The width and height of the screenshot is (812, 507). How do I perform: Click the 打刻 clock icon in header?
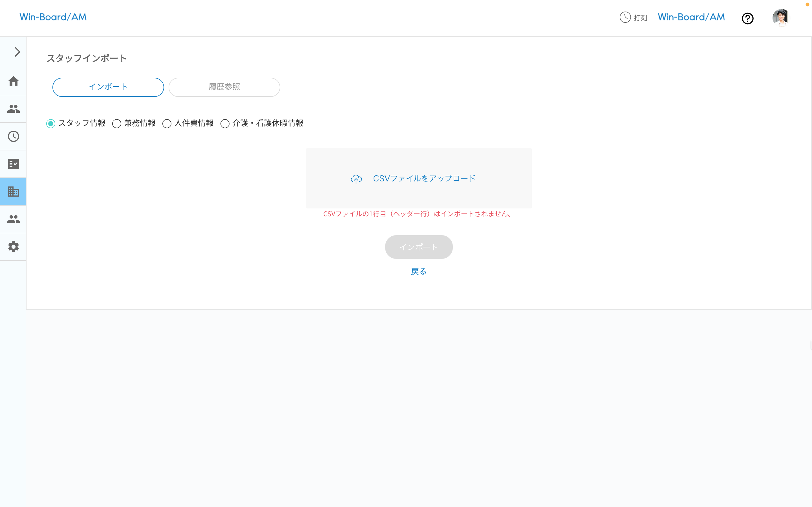625,17
